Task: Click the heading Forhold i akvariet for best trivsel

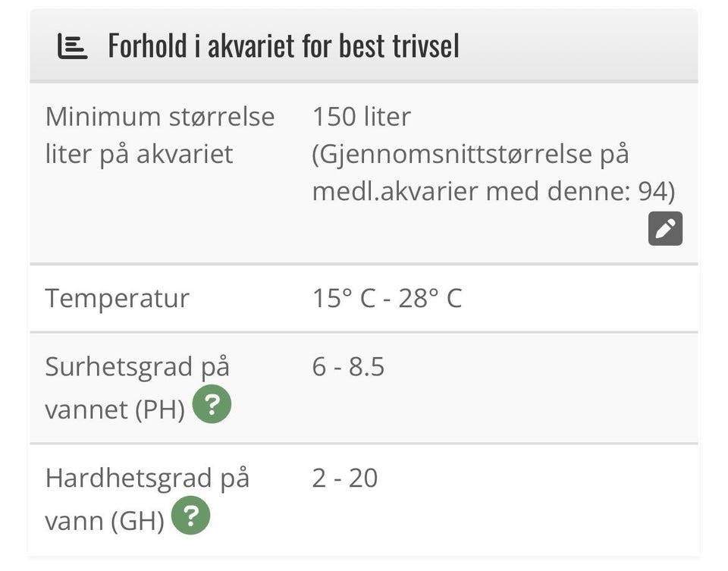Action: [x=284, y=46]
